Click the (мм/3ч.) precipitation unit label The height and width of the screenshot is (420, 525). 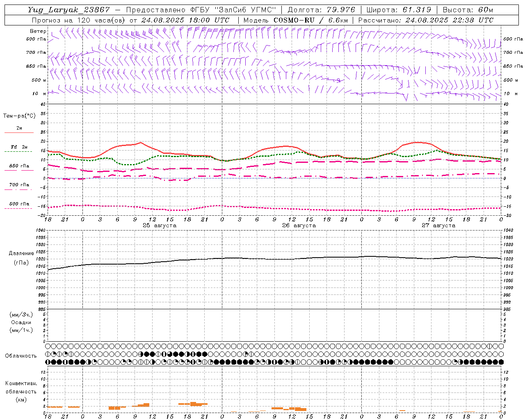click(x=21, y=315)
